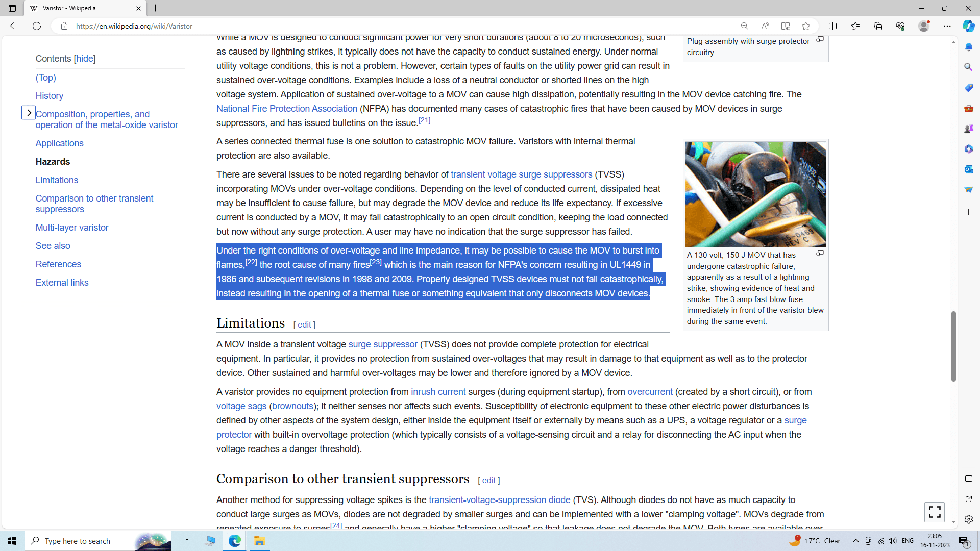Reload the Varistor page

click(37, 26)
